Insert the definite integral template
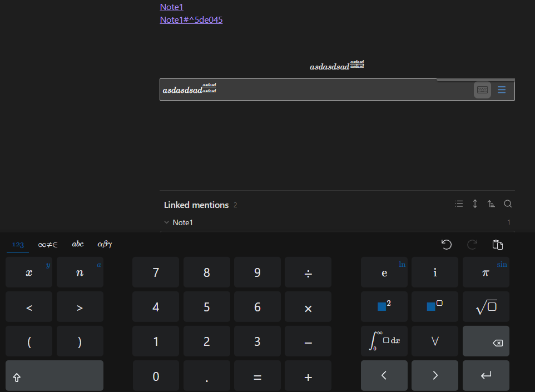Image resolution: width=535 pixels, height=392 pixels. click(384, 341)
